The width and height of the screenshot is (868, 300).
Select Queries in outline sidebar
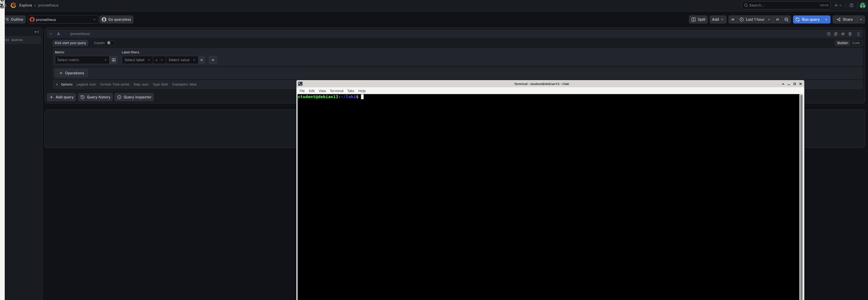point(22,40)
